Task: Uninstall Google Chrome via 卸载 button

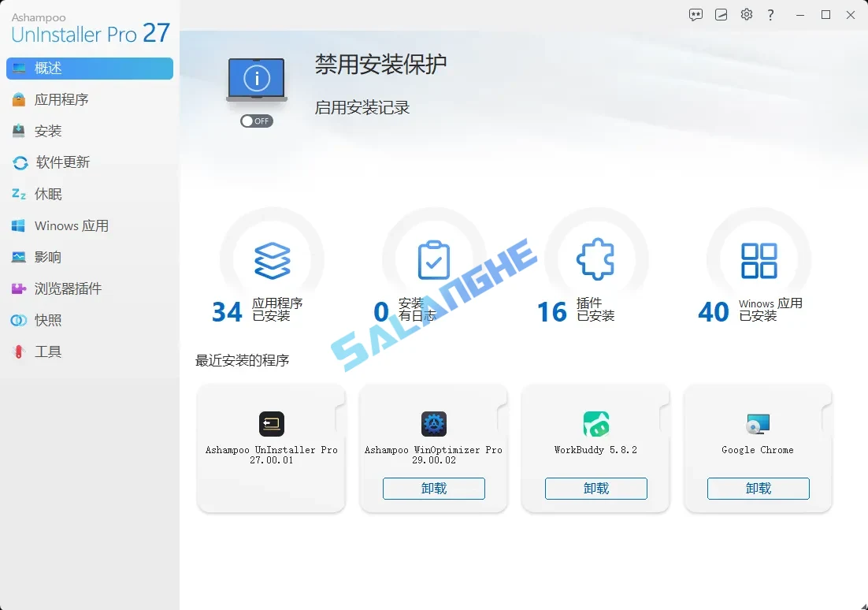Action: (x=758, y=489)
